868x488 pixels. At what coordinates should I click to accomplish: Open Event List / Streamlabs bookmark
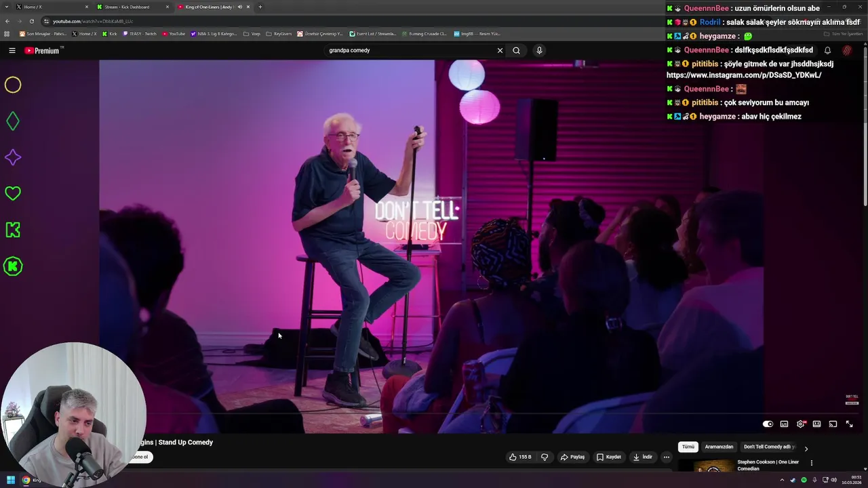pos(373,33)
